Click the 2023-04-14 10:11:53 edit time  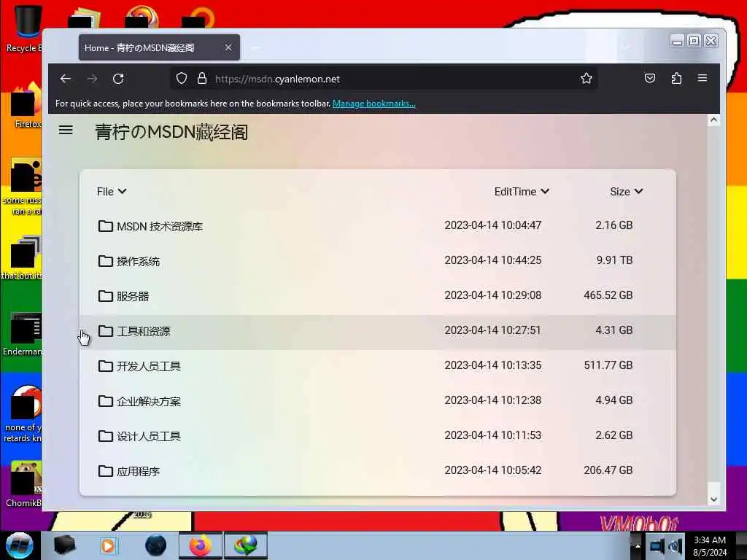(493, 435)
